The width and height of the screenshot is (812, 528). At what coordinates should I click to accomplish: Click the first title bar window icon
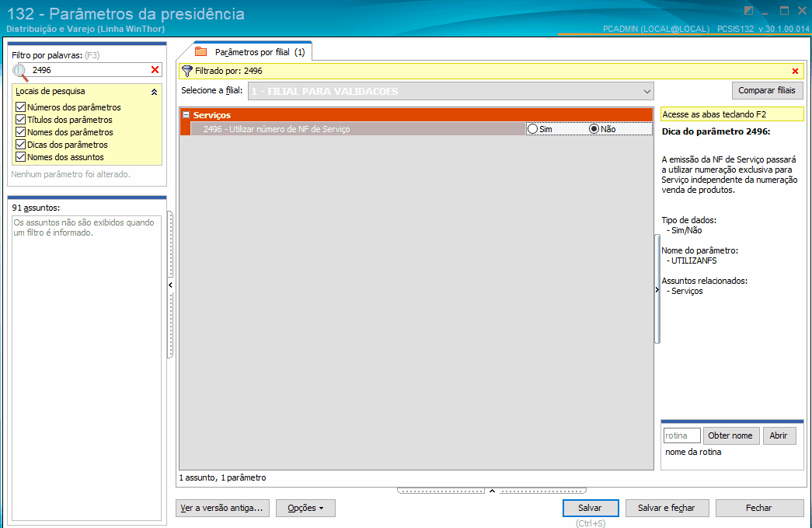(x=749, y=10)
